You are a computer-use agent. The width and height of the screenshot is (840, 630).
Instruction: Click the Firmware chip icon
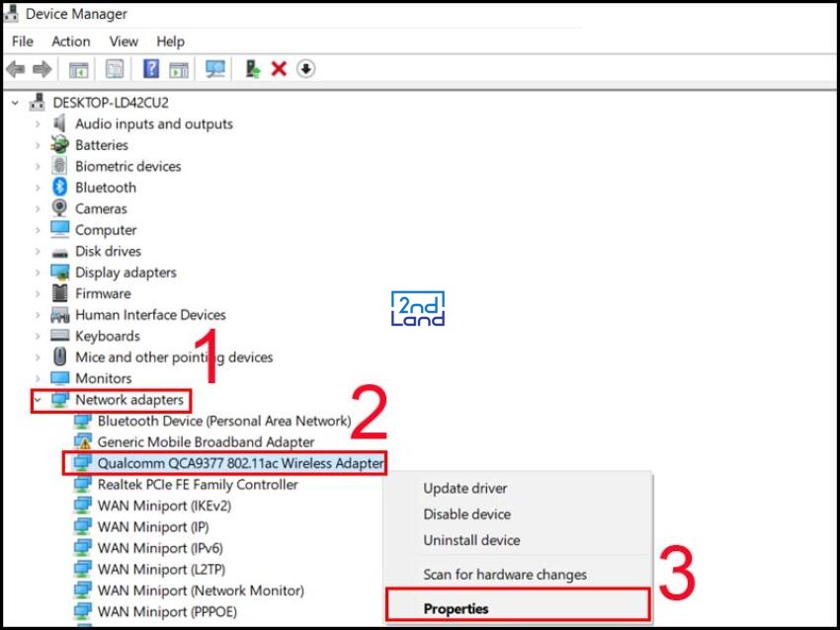59,293
